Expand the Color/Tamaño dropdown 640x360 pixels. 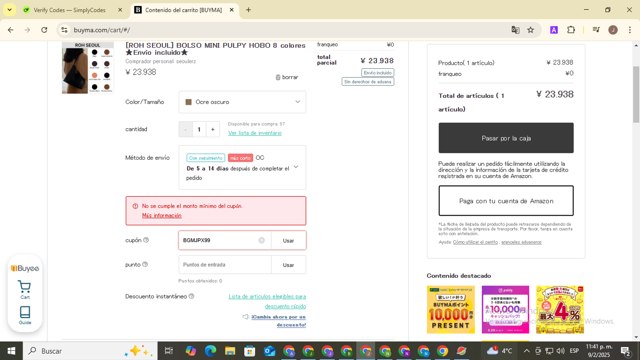pyautogui.click(x=242, y=102)
